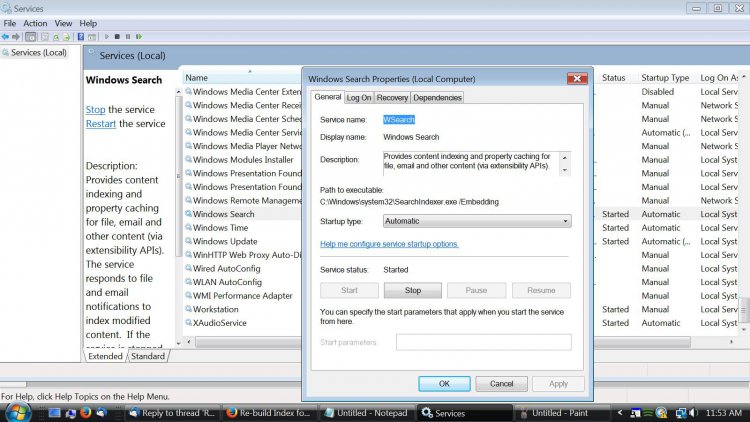Click the network icon in the system tray
The width and height of the screenshot is (750, 422).
click(681, 412)
